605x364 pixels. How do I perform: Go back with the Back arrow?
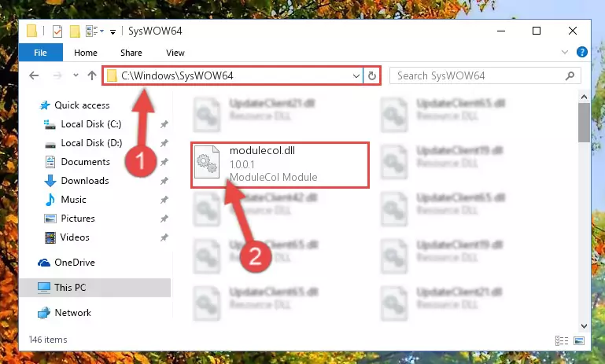click(34, 75)
